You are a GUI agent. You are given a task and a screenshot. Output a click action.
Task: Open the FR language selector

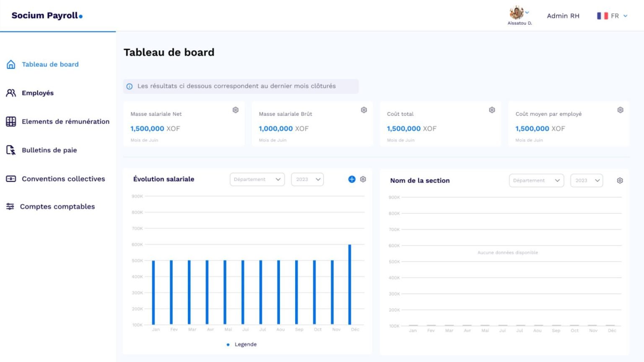tap(612, 16)
